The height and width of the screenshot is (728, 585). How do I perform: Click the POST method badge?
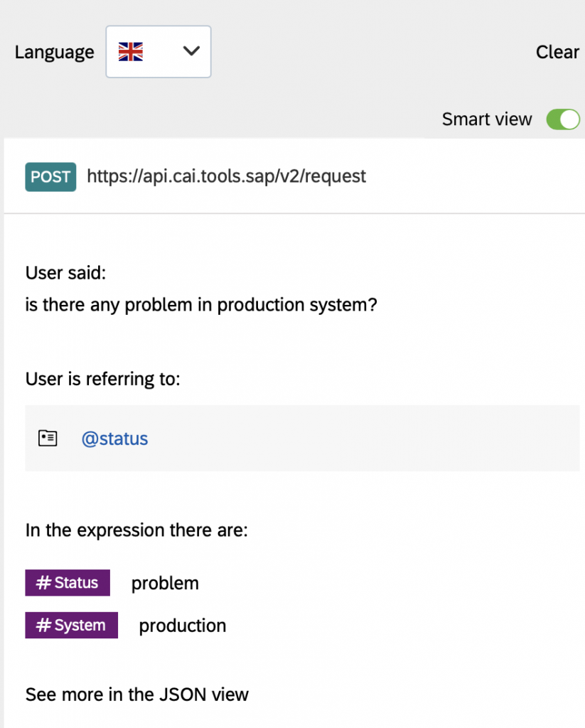[50, 177]
